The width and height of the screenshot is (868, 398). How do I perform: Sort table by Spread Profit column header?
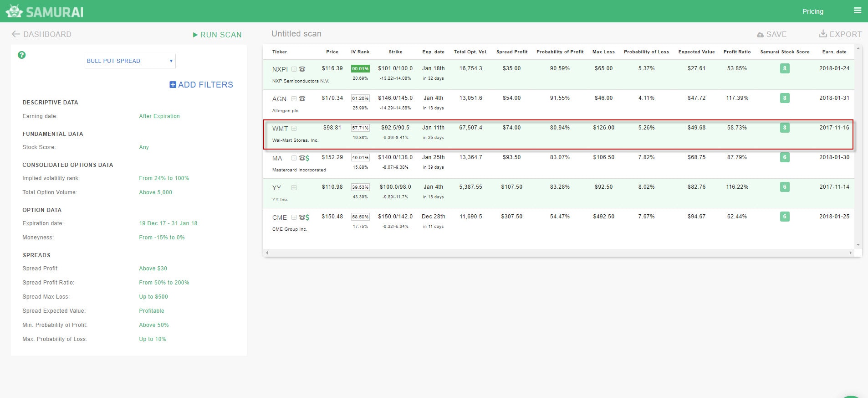point(512,52)
